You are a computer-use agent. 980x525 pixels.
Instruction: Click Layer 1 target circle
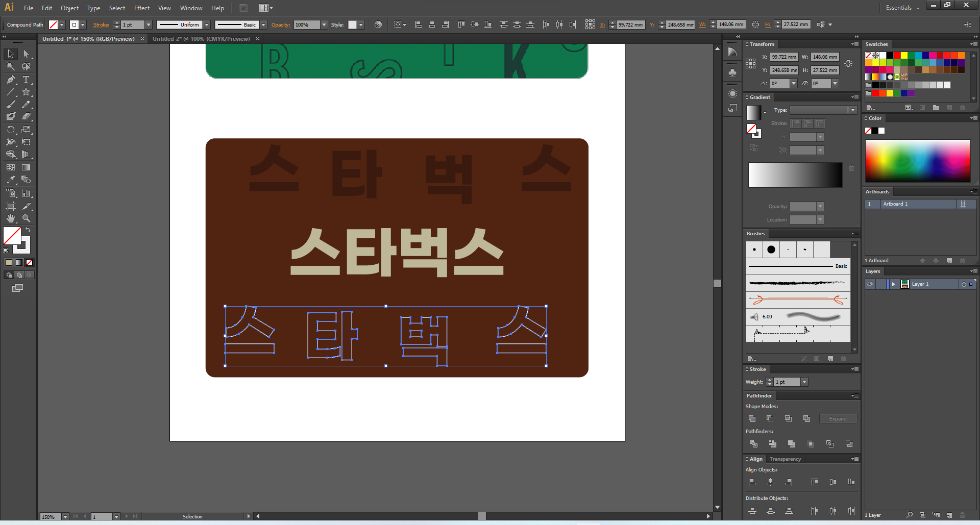(964, 284)
